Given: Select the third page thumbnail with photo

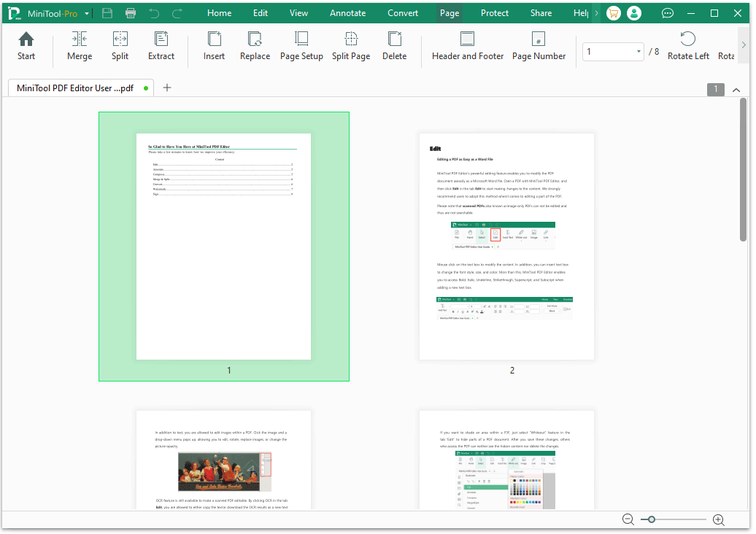Looking at the screenshot, I should pyautogui.click(x=224, y=460).
